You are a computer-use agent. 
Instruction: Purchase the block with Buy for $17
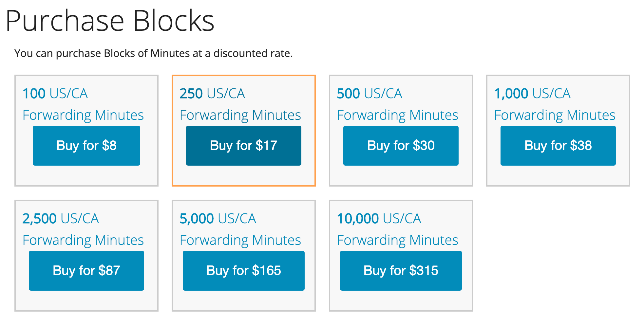[x=243, y=146]
